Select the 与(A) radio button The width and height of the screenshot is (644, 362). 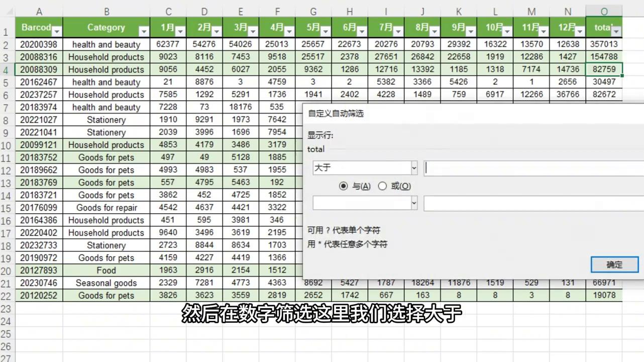tap(344, 186)
